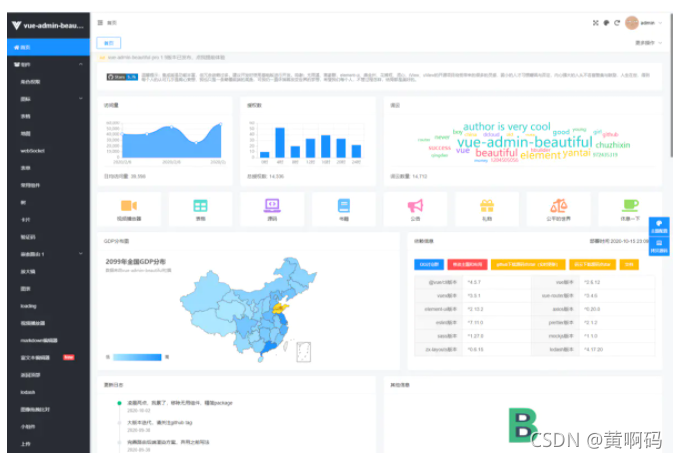
Task: Click the vue-admin-beautiful logo icon
Action: point(16,25)
